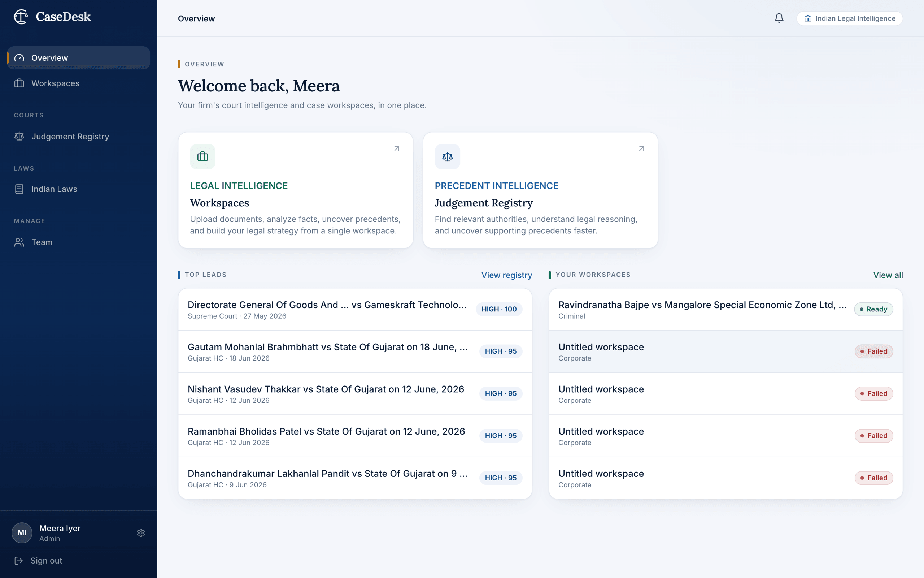Click the Judgement Registry scales icon in sidebar
Screen dimensions: 924x578
coord(19,137)
